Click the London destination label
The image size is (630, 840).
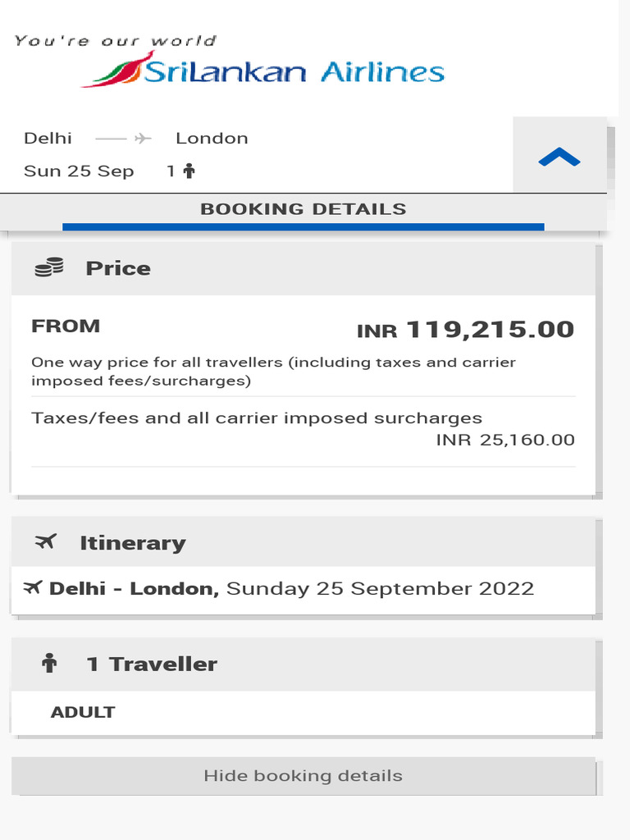(212, 139)
